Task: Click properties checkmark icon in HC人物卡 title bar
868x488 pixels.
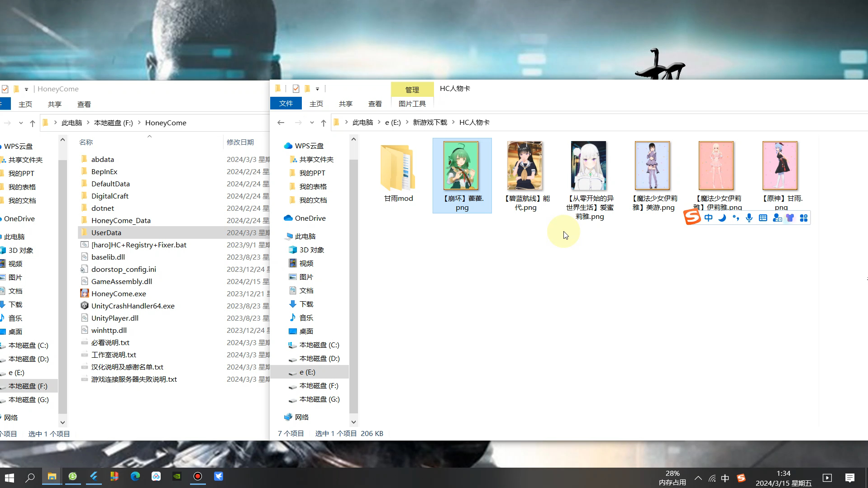Action: pyautogui.click(x=296, y=89)
